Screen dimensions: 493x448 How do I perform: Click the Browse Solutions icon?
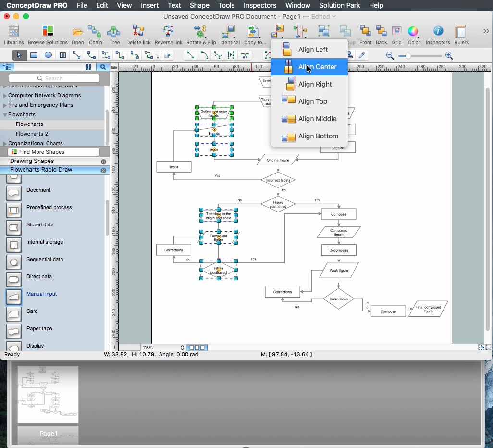(x=48, y=32)
